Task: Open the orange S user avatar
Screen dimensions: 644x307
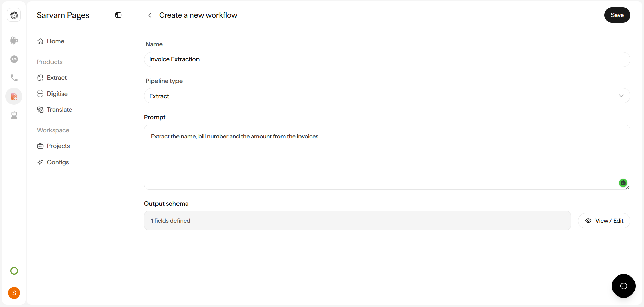Action: tap(14, 293)
